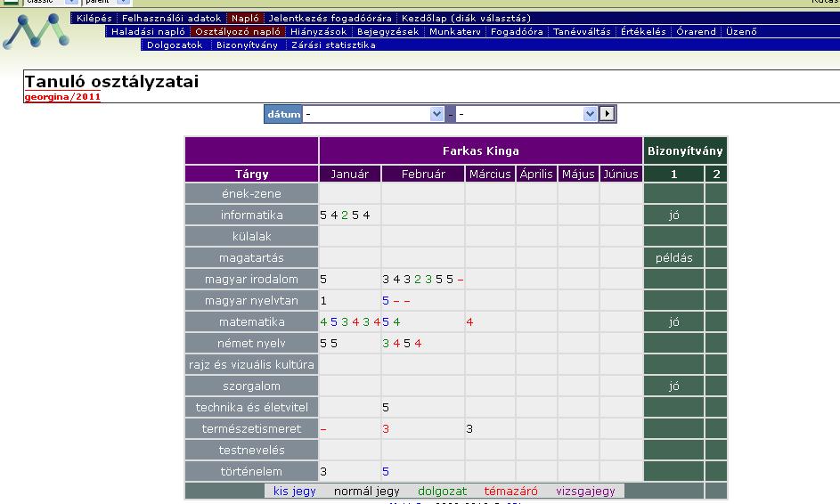Viewport: 840px width, 504px height.
Task: Select the Napló menu item
Action: [x=245, y=18]
